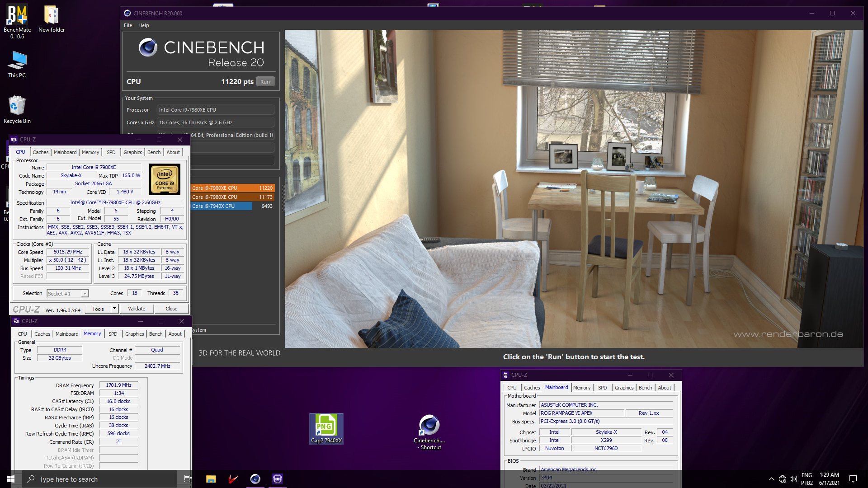
Task: Switch to Bench tab in top CPU-Z window
Action: (x=154, y=152)
